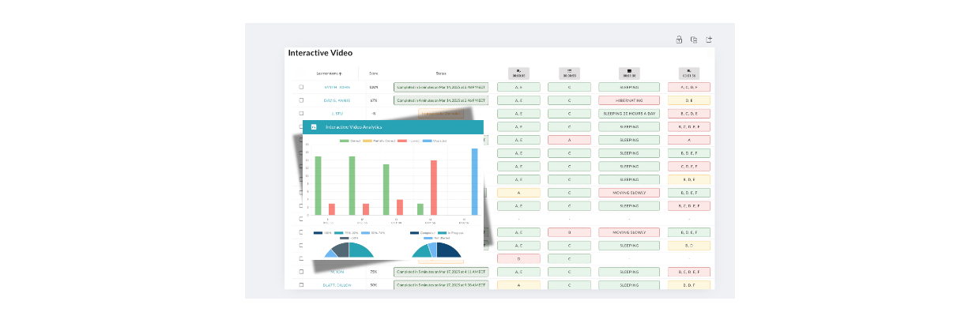Viewport: 980px width, 316px height.
Task: Click the Interactive Video Analytics panel icon
Action: (314, 126)
